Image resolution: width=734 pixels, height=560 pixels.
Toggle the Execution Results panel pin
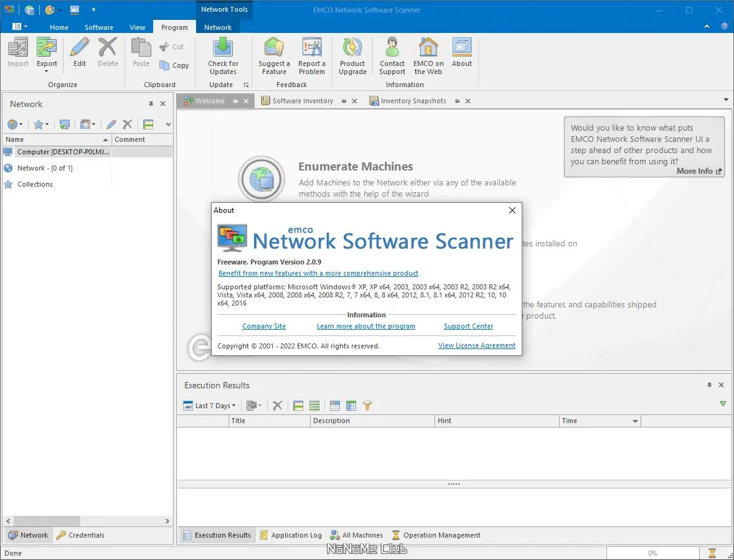coord(709,385)
